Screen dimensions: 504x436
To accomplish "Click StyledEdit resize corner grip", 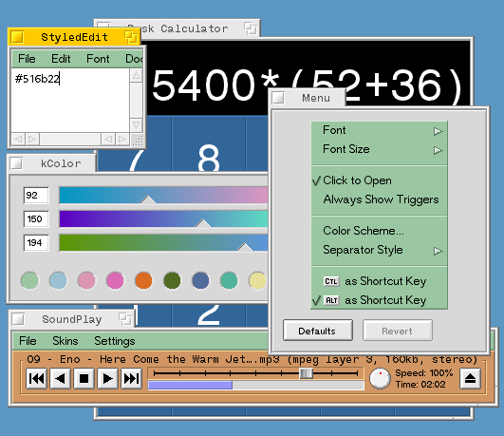I will (x=138, y=140).
